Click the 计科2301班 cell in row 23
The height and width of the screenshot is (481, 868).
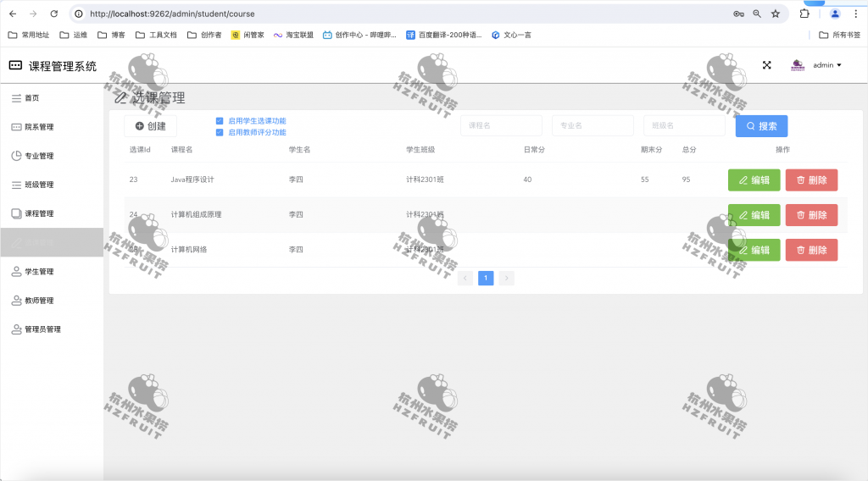coord(426,180)
